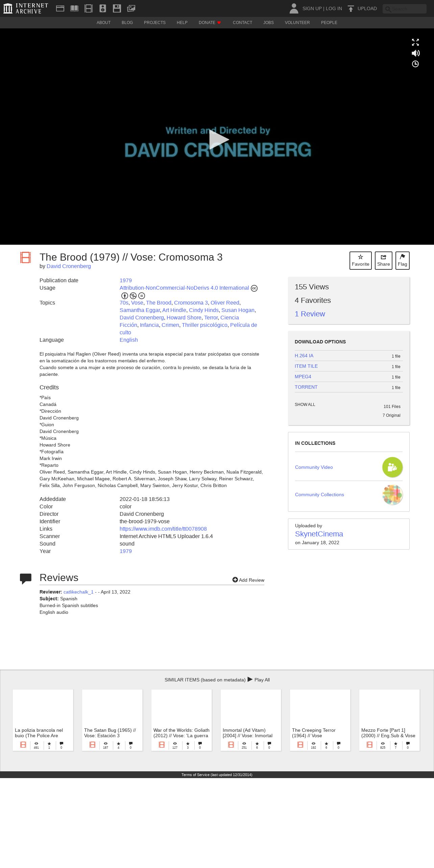This screenshot has height=868, width=434.
Task: Open the 7 Original files link
Action: (391, 415)
